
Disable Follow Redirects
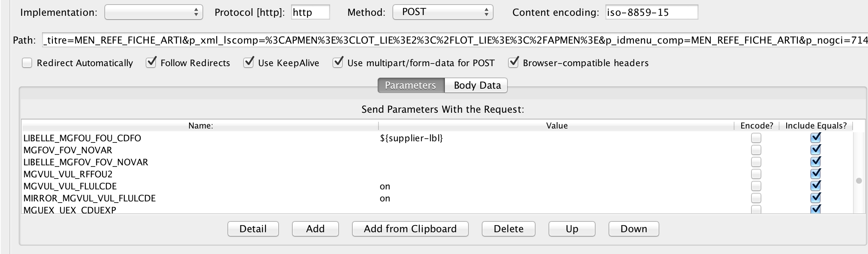click(x=151, y=63)
